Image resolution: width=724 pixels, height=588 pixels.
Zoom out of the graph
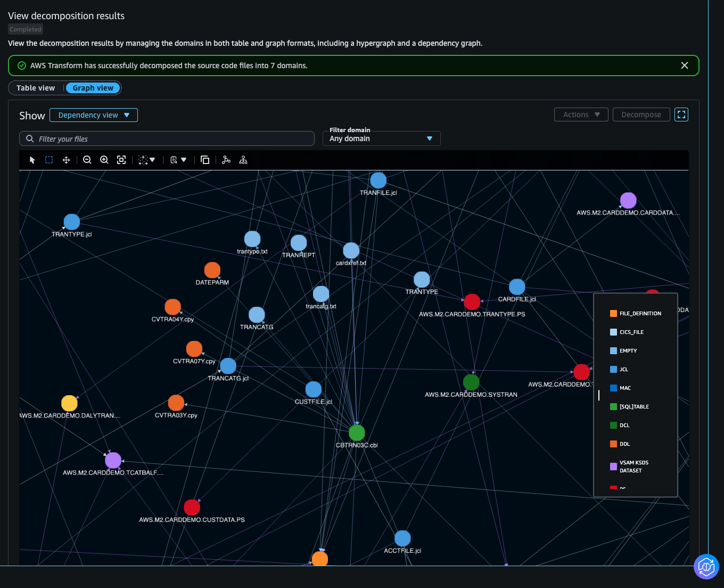point(87,160)
